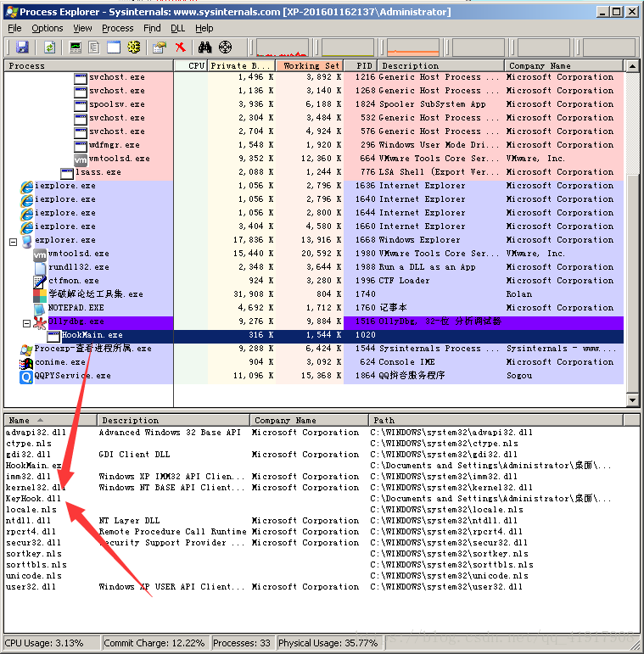Open the Options menu
644x654 pixels.
coord(48,28)
